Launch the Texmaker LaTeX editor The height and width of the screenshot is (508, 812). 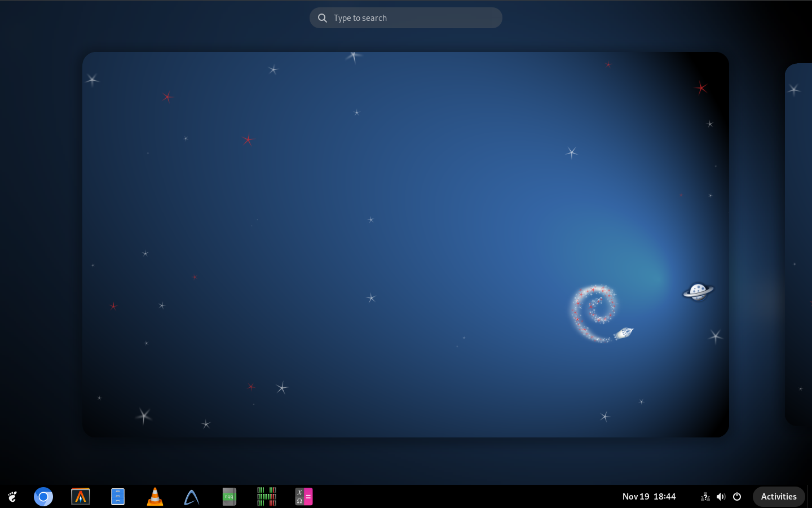click(x=303, y=497)
